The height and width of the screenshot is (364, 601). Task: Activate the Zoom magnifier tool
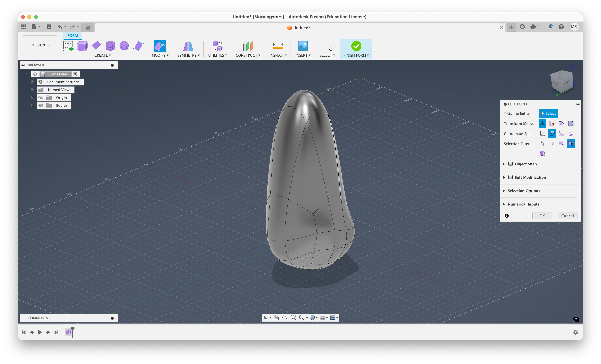click(293, 317)
